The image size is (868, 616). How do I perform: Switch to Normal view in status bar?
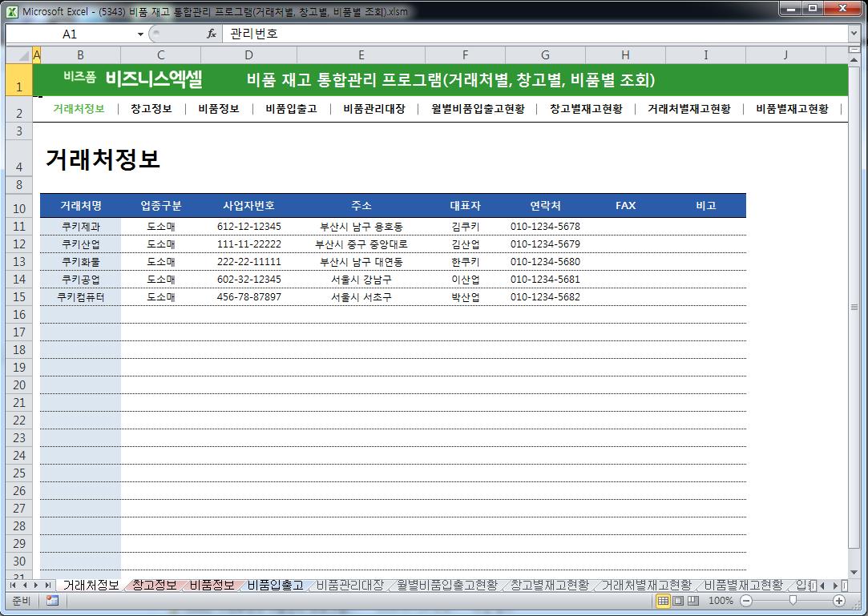[x=664, y=601]
